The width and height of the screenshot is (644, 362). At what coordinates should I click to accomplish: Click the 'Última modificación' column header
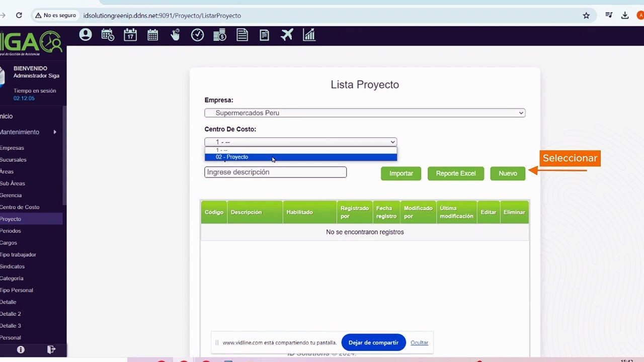click(x=456, y=212)
